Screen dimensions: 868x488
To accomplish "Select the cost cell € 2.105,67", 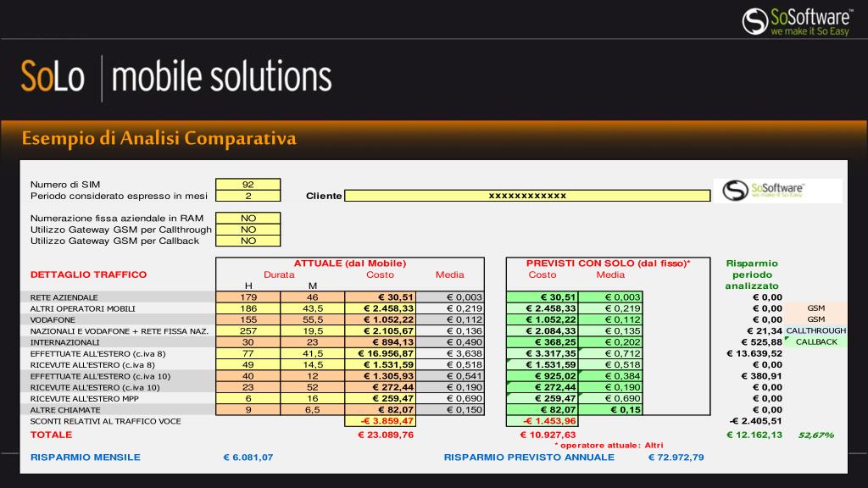I will 381,331.
